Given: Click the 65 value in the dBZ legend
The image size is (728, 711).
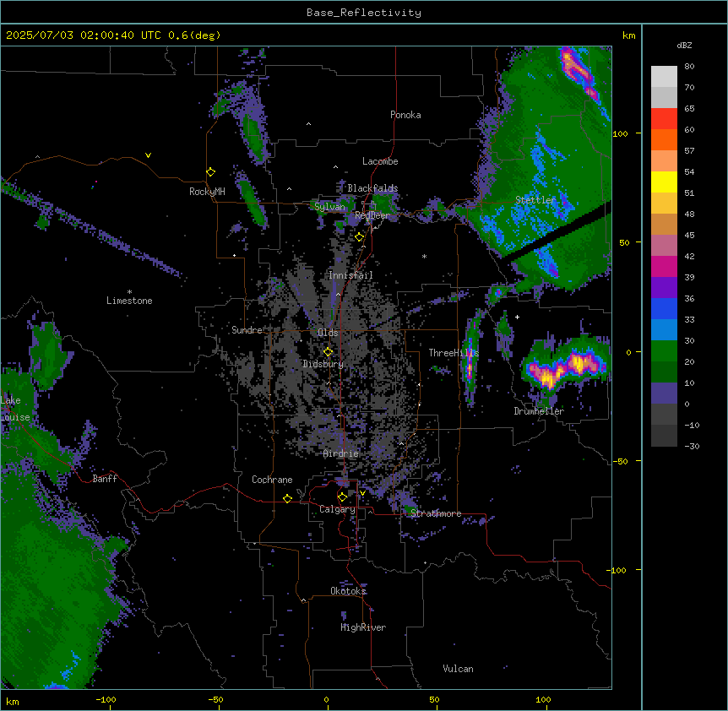Looking at the screenshot, I should click(689, 108).
